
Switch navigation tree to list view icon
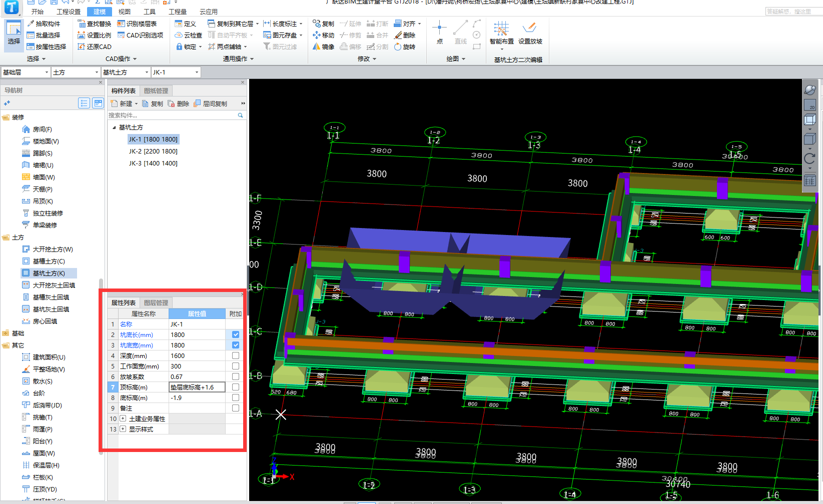click(84, 103)
